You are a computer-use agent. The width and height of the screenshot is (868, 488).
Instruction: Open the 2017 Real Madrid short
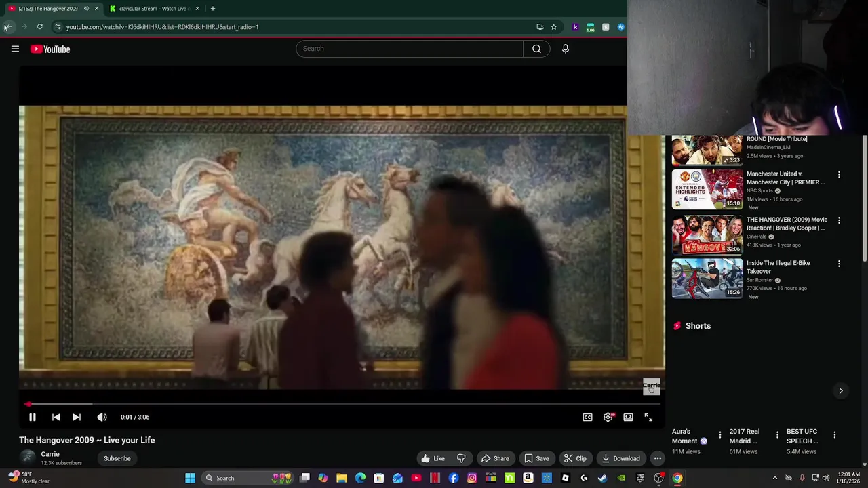744,436
